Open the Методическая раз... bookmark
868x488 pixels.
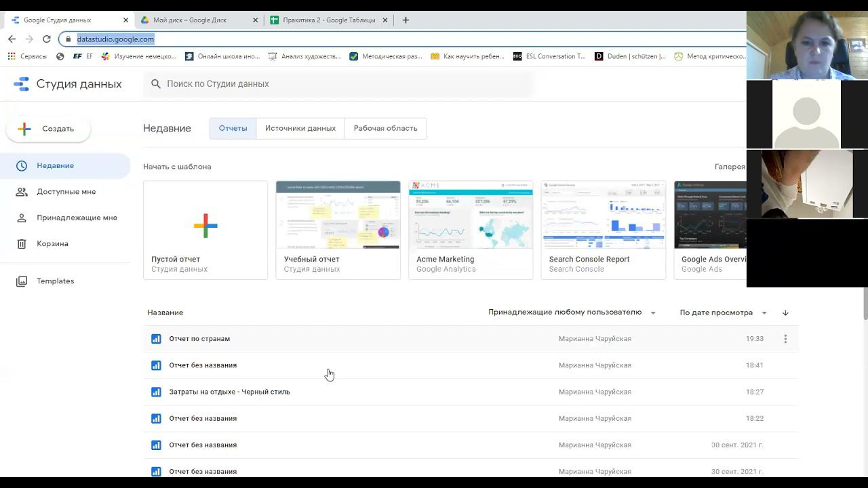[x=385, y=57]
